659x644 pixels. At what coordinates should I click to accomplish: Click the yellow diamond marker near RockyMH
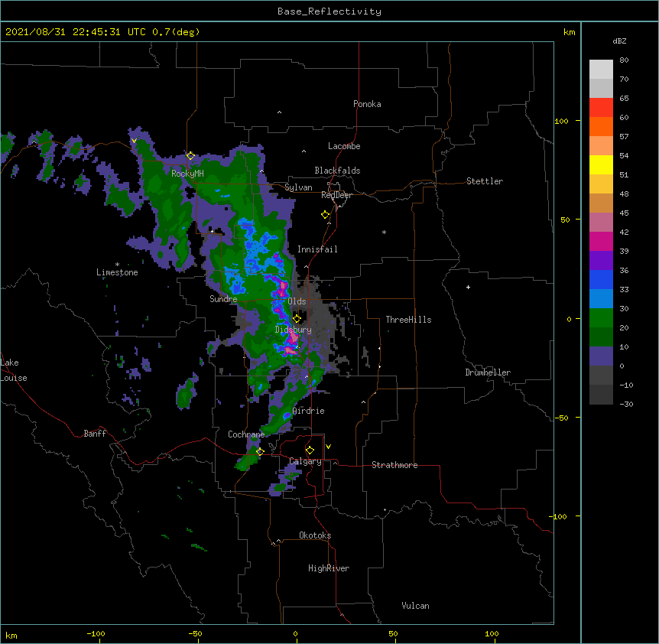pyautogui.click(x=190, y=156)
